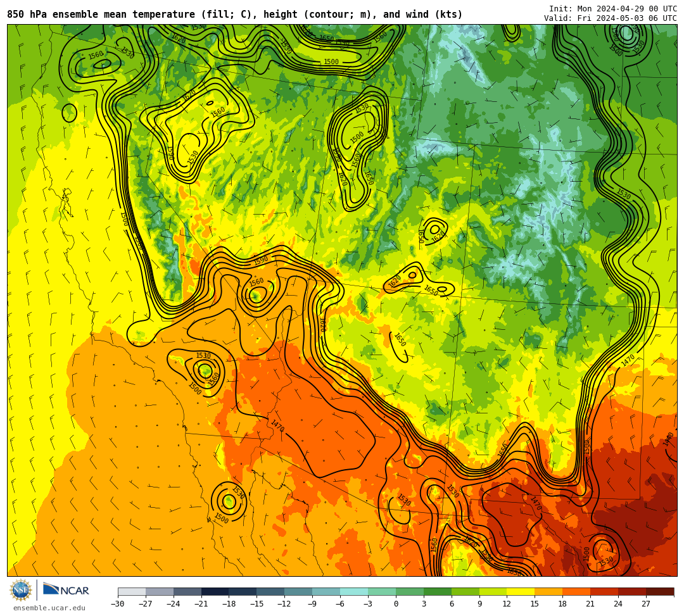
Task: Pick the orange swatch between 15 and 18
Action: click(x=548, y=591)
